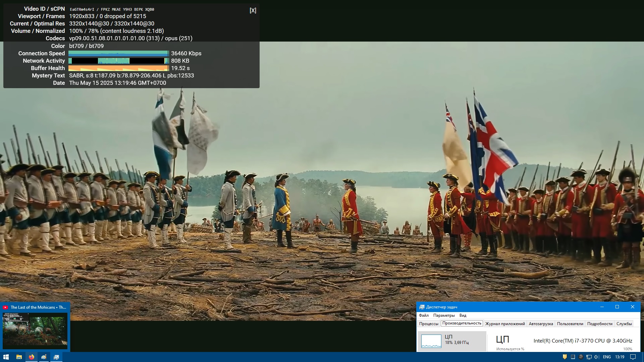Click the Firefox preview thumbnail image
This screenshot has width=644, height=362.
coord(35,331)
